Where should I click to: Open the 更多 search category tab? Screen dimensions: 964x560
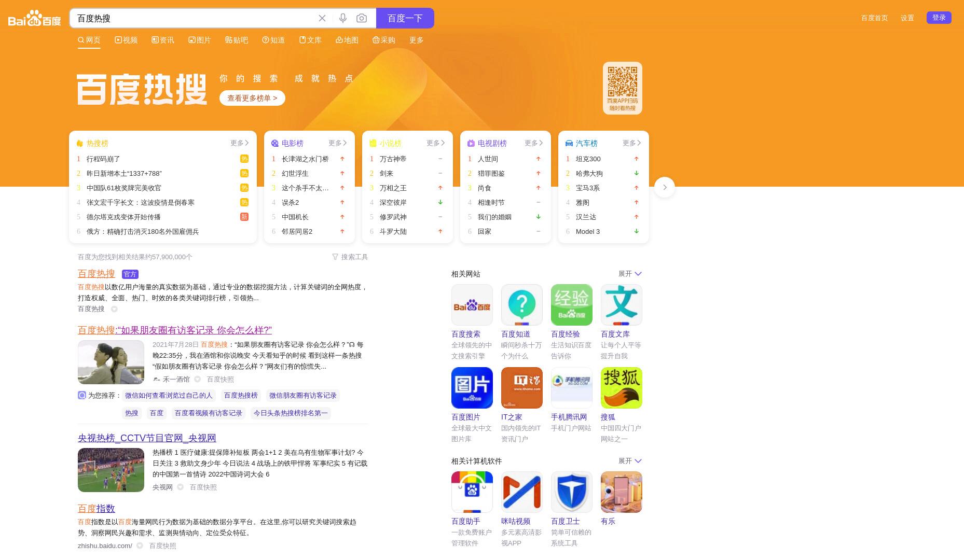(x=417, y=40)
